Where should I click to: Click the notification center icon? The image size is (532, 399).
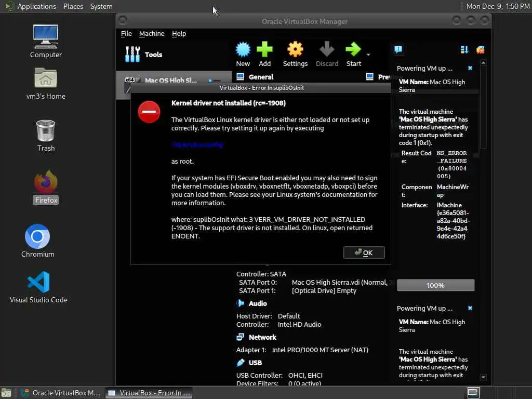click(x=398, y=50)
